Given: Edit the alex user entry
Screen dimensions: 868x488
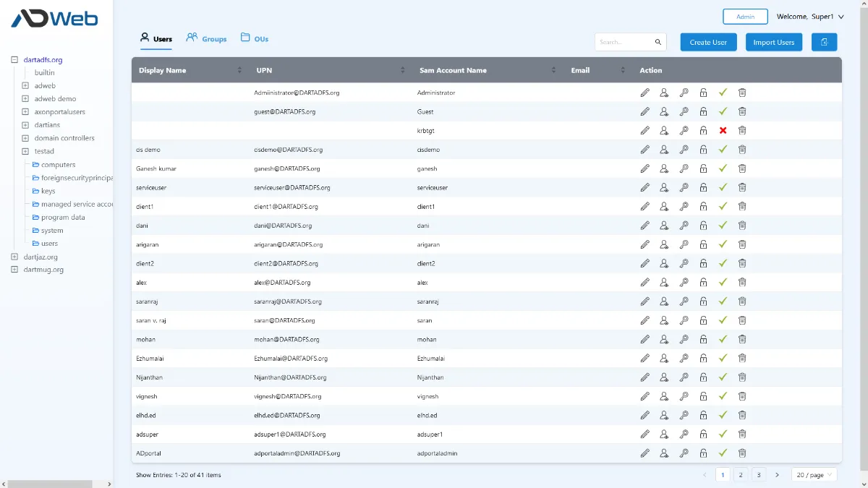Looking at the screenshot, I should 644,282.
